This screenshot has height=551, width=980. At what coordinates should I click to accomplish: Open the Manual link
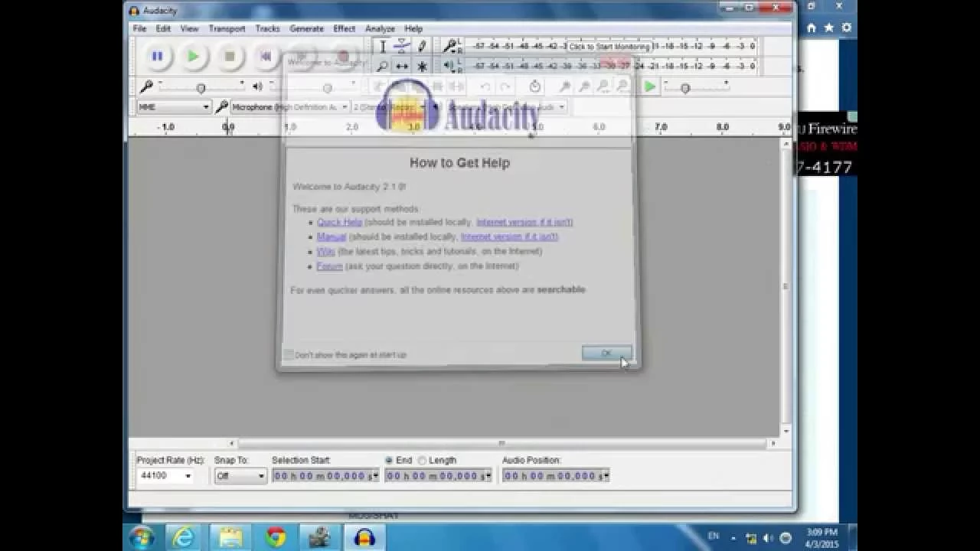tap(332, 236)
